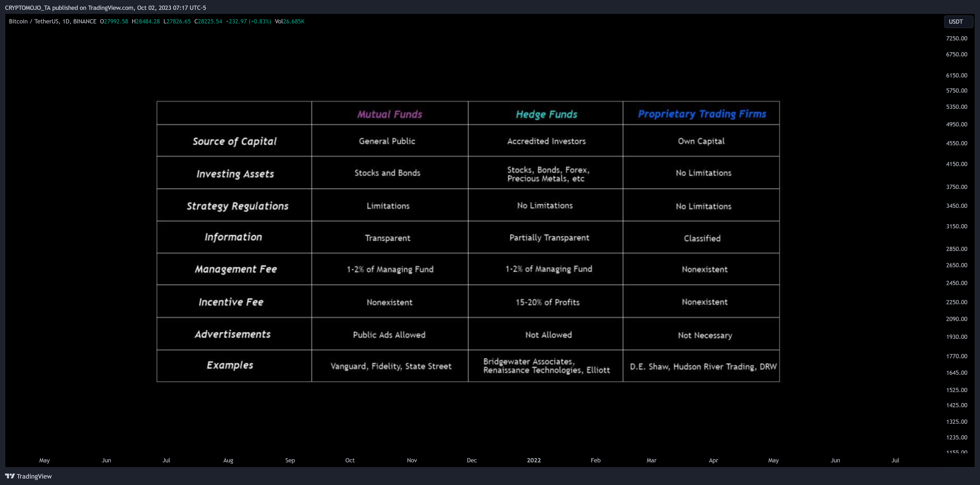Click the TradingView logo at bottom left
This screenshot has width=980, height=485.
click(28, 476)
